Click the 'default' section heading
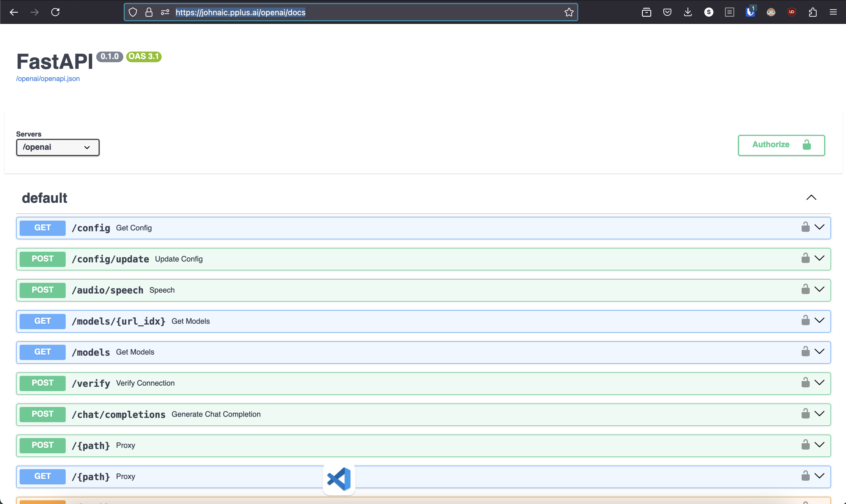Screen dimensions: 846x504 44,198
